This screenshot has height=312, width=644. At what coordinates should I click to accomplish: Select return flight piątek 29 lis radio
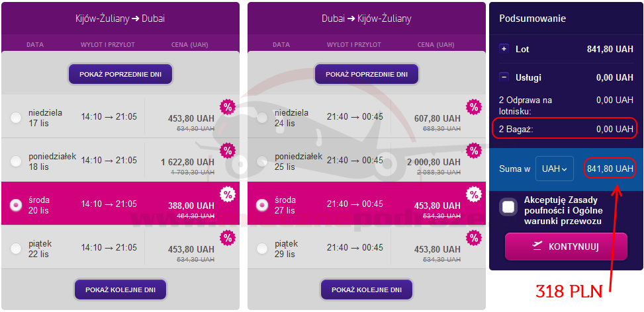(262, 248)
